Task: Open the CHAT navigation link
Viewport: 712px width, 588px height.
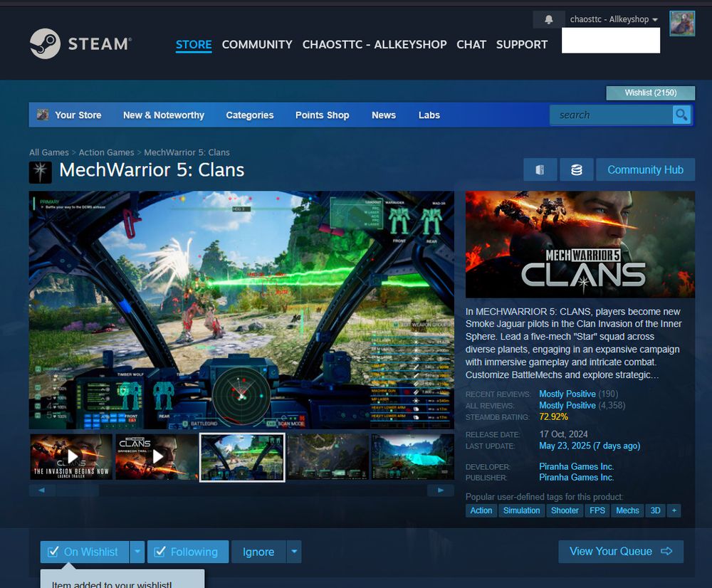Action: point(471,45)
